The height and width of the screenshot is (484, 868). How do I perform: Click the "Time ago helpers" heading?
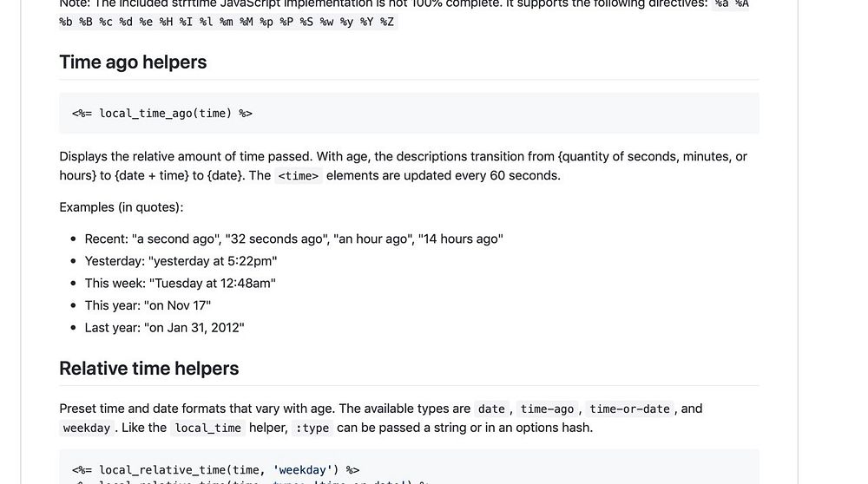pos(133,62)
